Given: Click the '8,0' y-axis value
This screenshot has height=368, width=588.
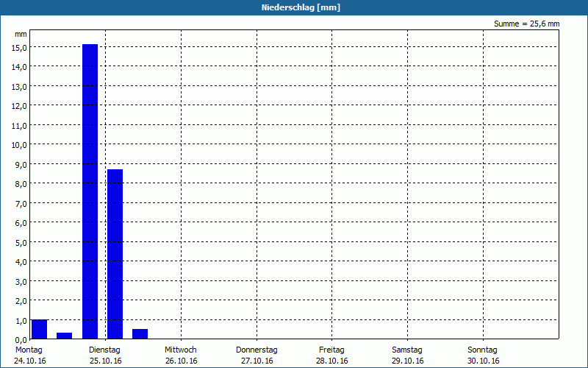Looking at the screenshot, I should [x=21, y=184].
